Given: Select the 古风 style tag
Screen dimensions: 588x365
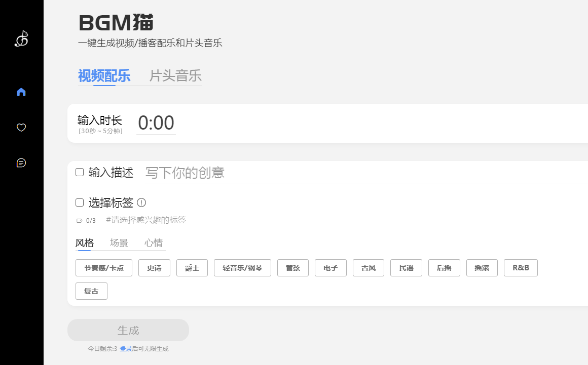Looking at the screenshot, I should click(368, 268).
